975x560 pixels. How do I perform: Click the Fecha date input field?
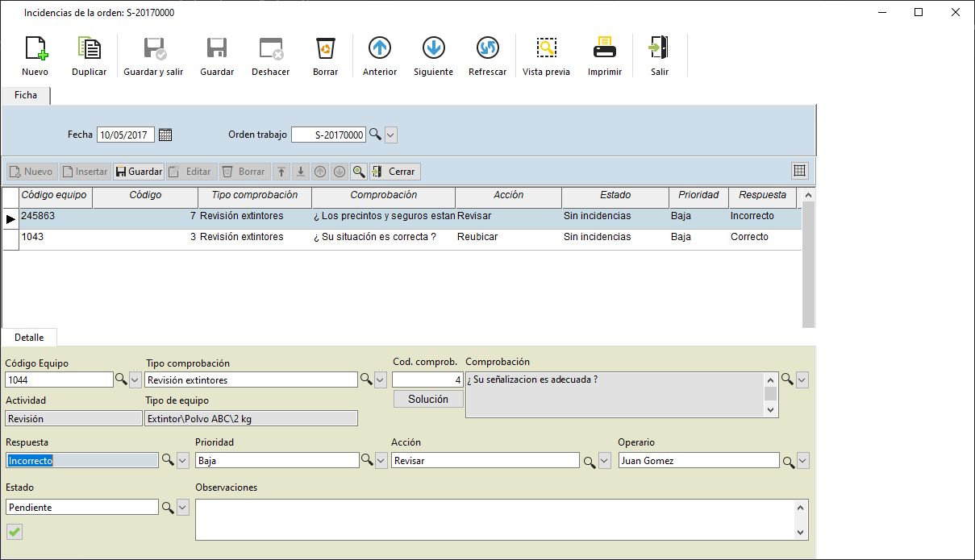tap(126, 135)
